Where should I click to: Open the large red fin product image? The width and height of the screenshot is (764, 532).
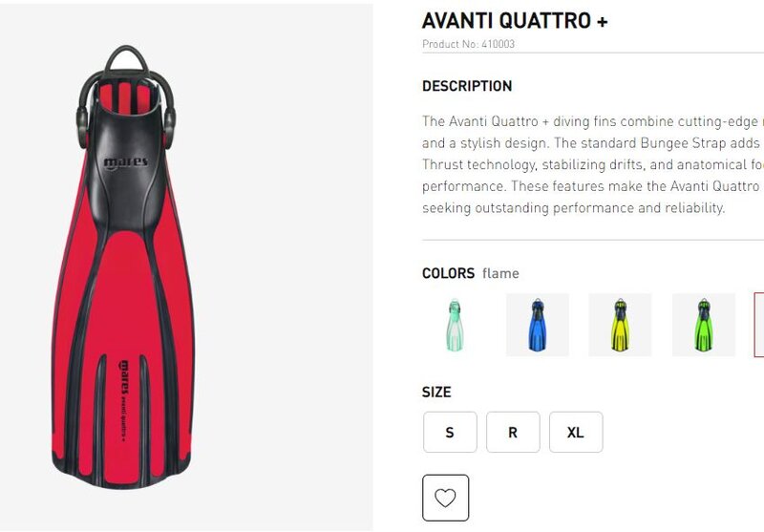124,267
